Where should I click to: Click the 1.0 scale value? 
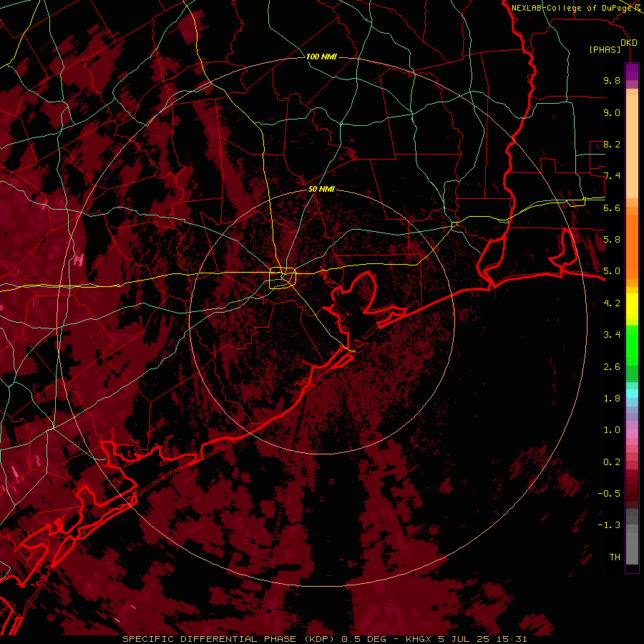(612, 430)
